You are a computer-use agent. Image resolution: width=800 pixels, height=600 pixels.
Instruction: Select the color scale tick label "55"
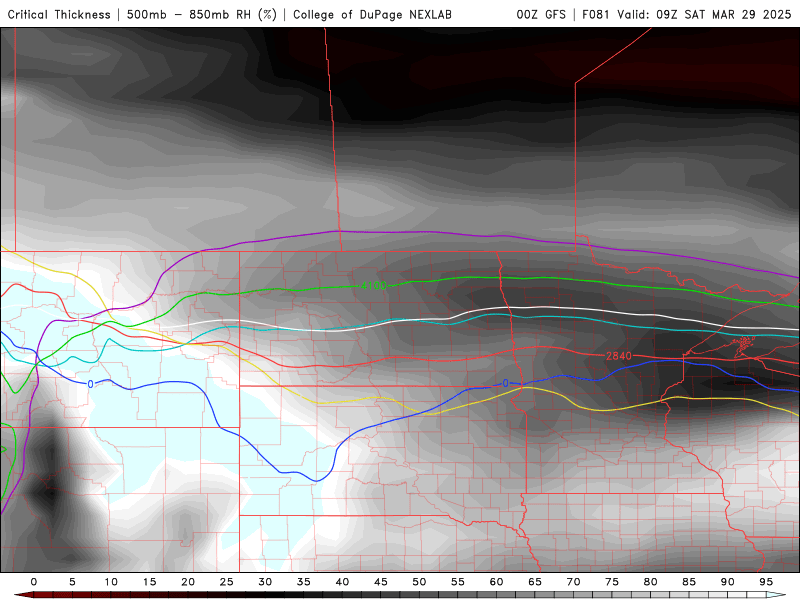pos(458,582)
